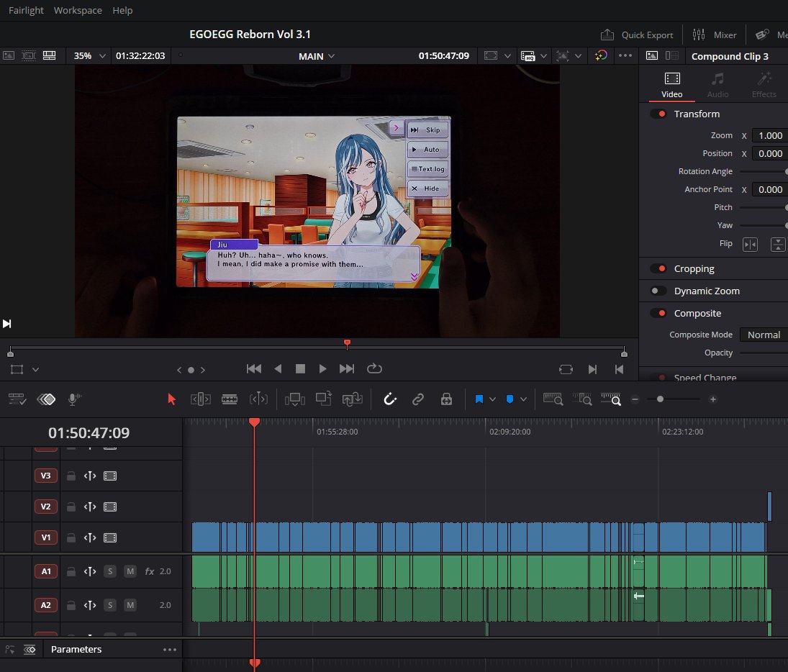This screenshot has width=788, height=672.
Task: Mute the A2 audio track
Action: (x=130, y=605)
